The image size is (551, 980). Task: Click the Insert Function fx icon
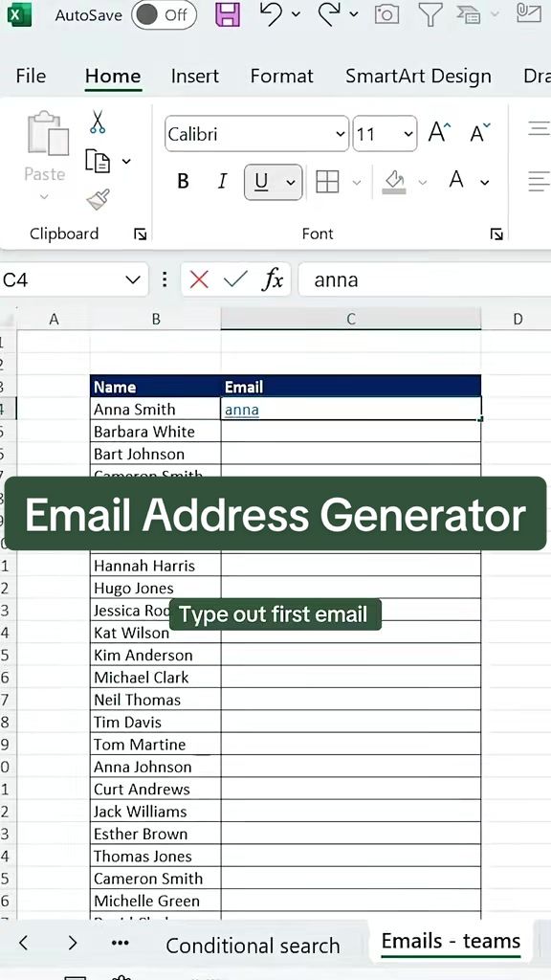[x=273, y=279]
